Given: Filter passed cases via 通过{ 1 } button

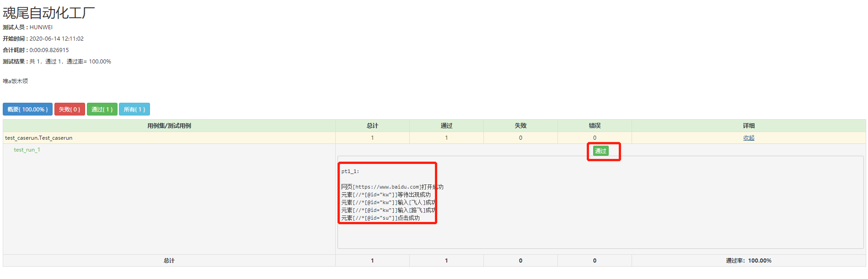Looking at the screenshot, I should coord(102,109).
